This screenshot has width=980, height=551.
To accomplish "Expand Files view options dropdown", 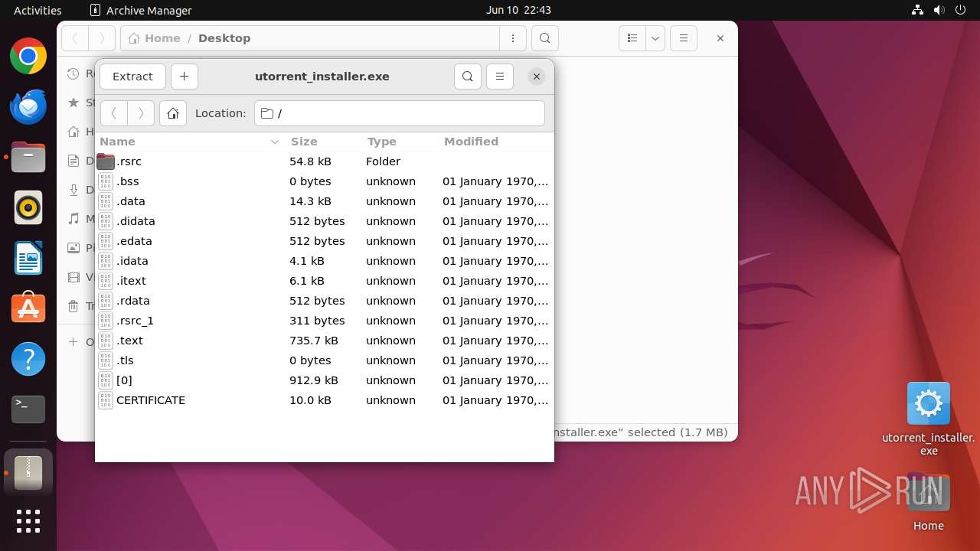I will [x=655, y=38].
